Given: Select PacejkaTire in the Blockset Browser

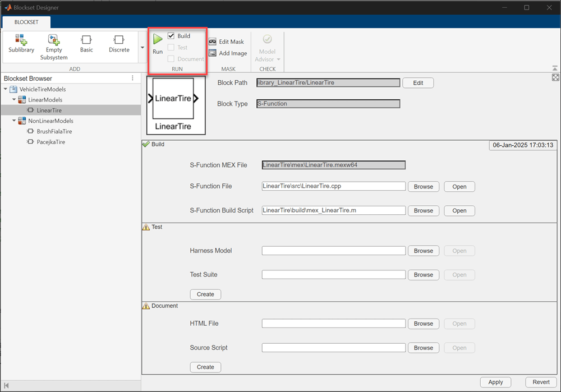Looking at the screenshot, I should [x=50, y=142].
